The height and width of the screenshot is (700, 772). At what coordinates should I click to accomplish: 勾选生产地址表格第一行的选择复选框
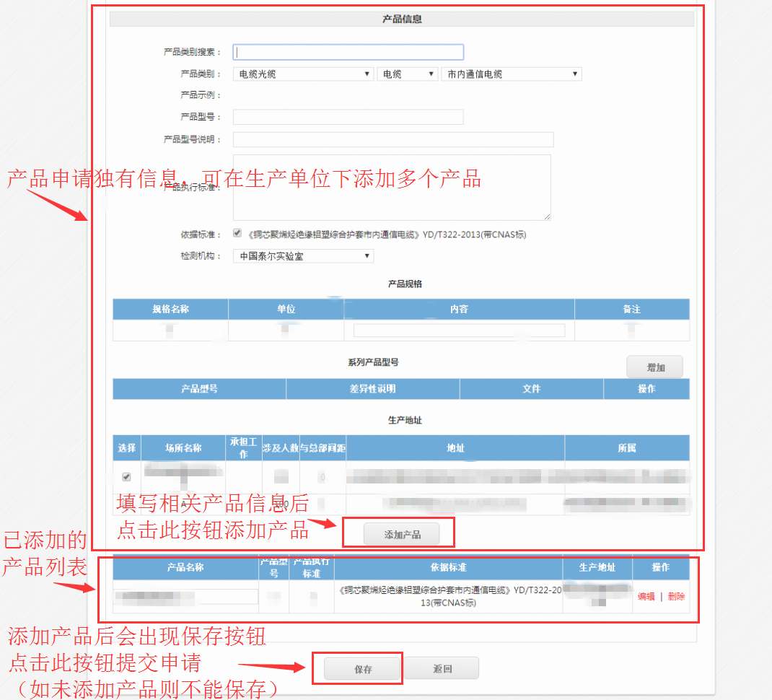pos(127,477)
